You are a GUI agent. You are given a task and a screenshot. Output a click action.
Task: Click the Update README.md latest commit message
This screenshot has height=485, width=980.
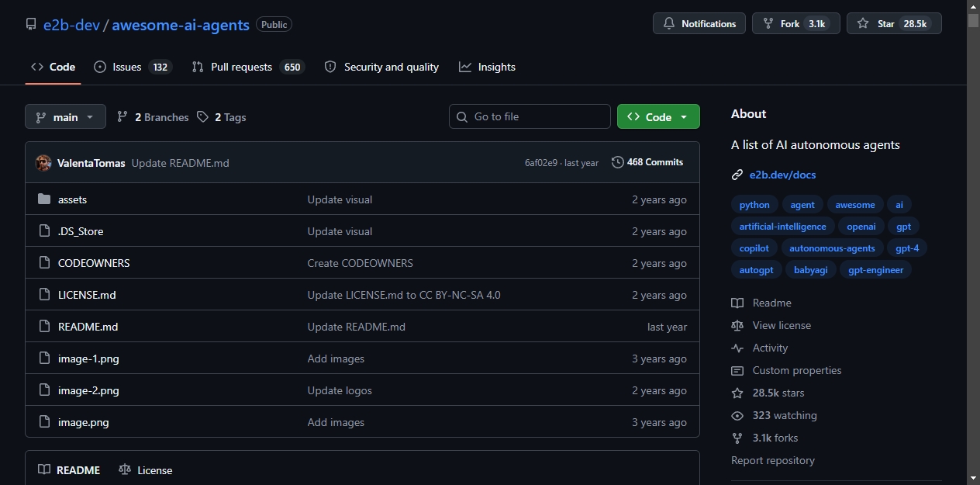click(x=180, y=163)
